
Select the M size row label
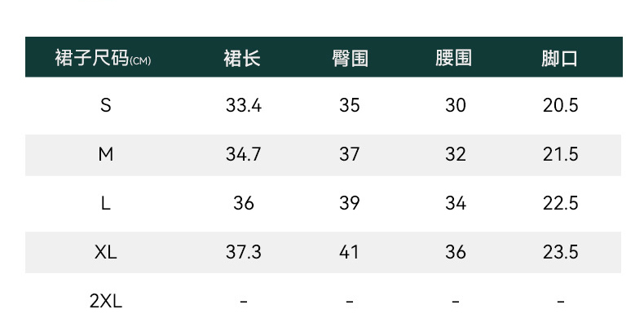(x=105, y=155)
